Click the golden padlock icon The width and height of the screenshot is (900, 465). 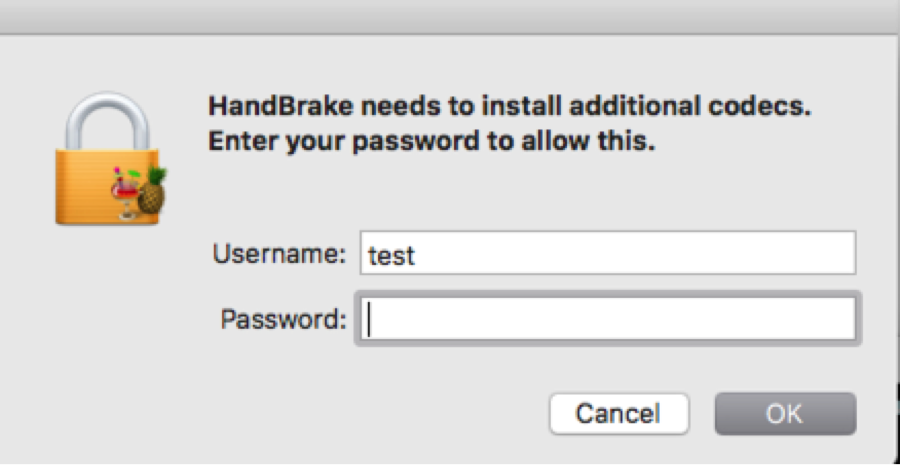107,158
